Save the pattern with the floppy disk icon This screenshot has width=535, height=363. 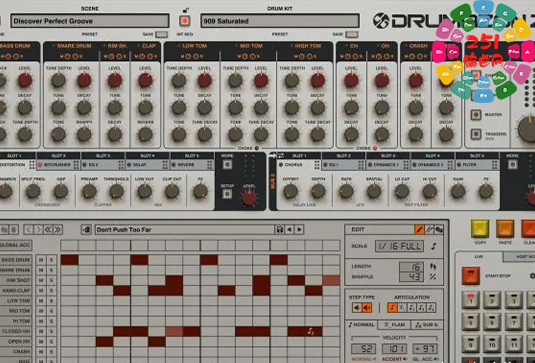279,230
